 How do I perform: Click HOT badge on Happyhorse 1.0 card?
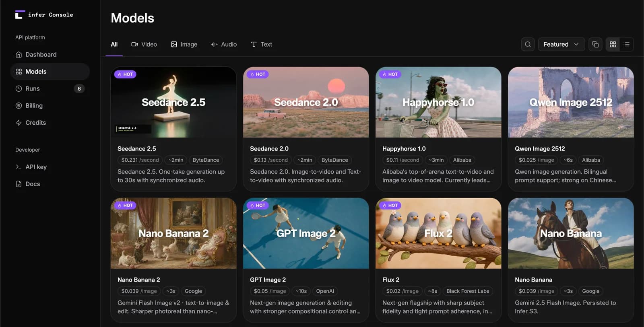pyautogui.click(x=390, y=74)
